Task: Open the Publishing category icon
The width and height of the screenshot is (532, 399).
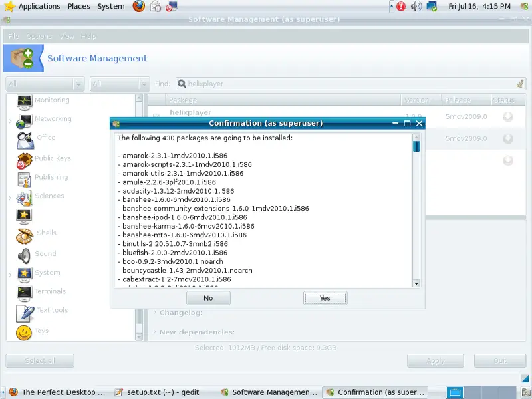Action: 24,179
